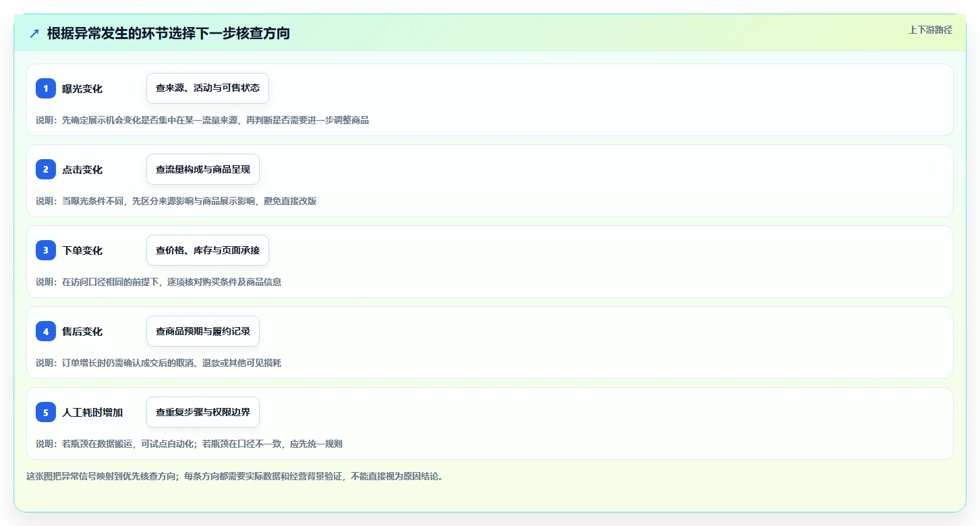The image size is (980, 526).
Task: Select the 查来源、活动与可售状态 button
Action: click(208, 88)
